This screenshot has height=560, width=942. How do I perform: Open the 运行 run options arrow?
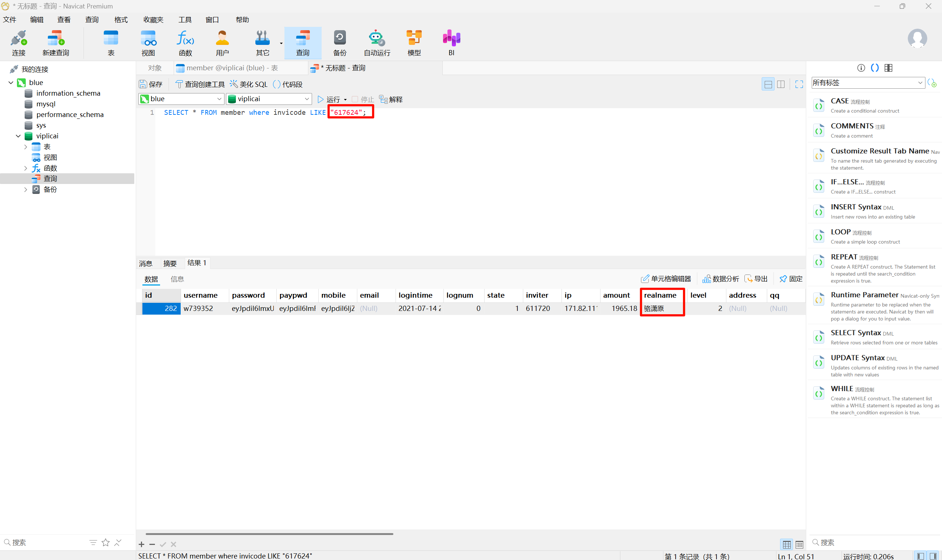tap(345, 100)
